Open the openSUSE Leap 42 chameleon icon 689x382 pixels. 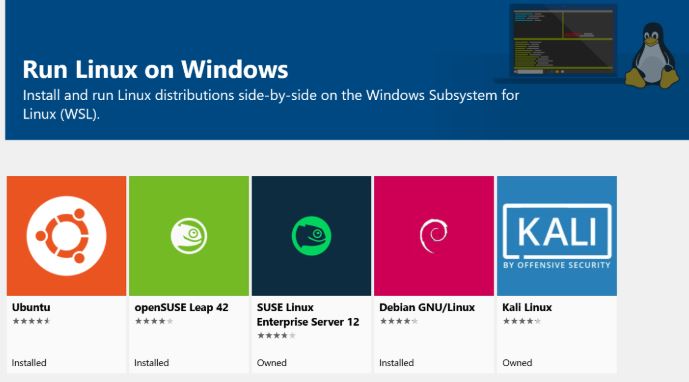point(189,236)
